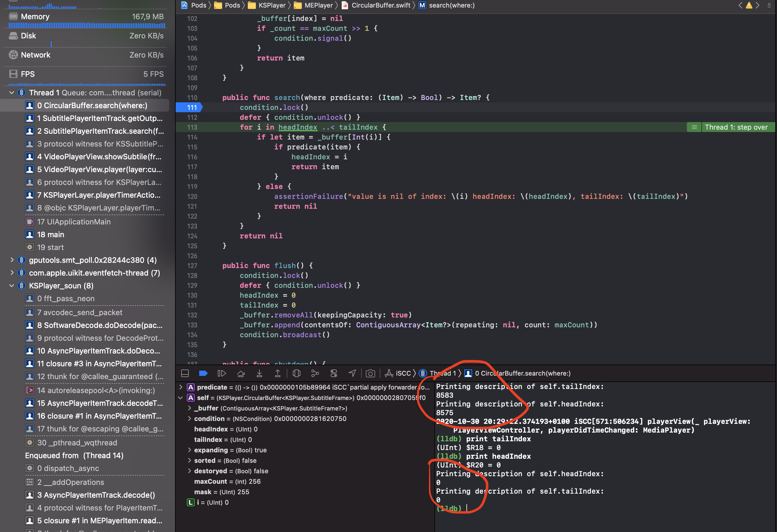Take a screenshot with the camera icon

coord(370,373)
